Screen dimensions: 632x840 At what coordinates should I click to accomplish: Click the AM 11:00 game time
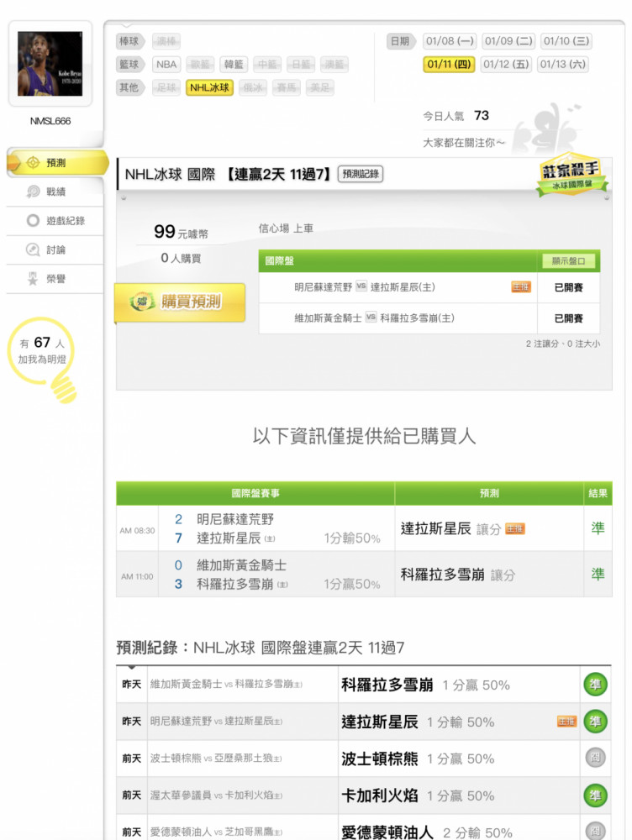137,576
